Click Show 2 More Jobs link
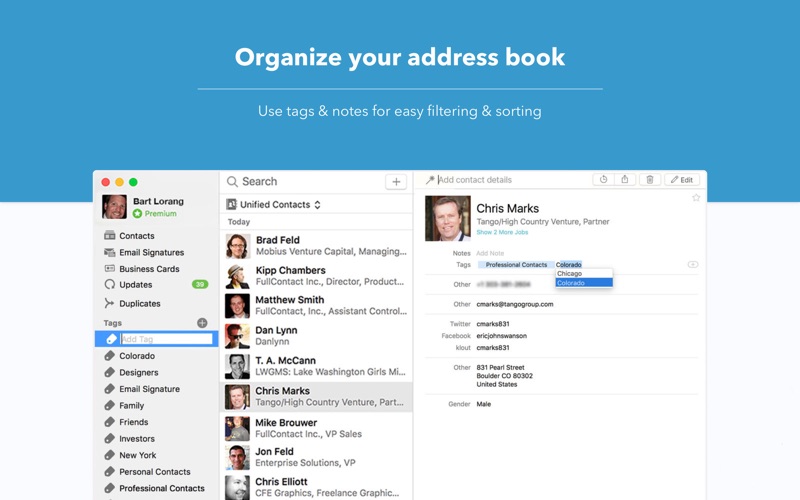 [502, 232]
